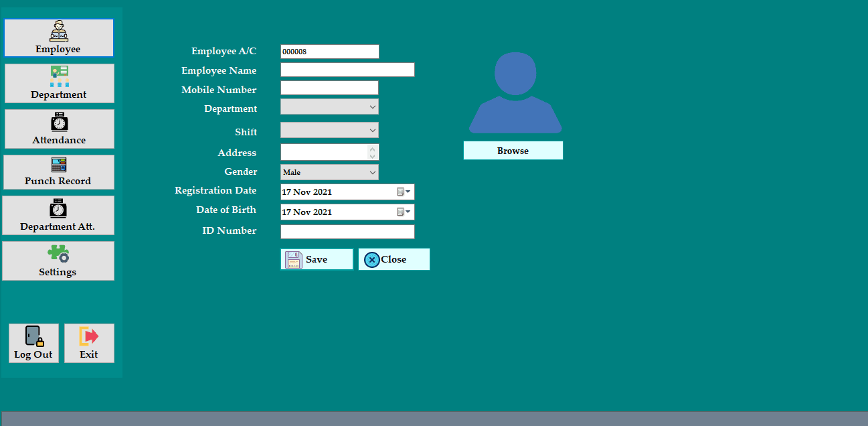Click the "ID Number" label
868x426 pixels.
point(230,230)
